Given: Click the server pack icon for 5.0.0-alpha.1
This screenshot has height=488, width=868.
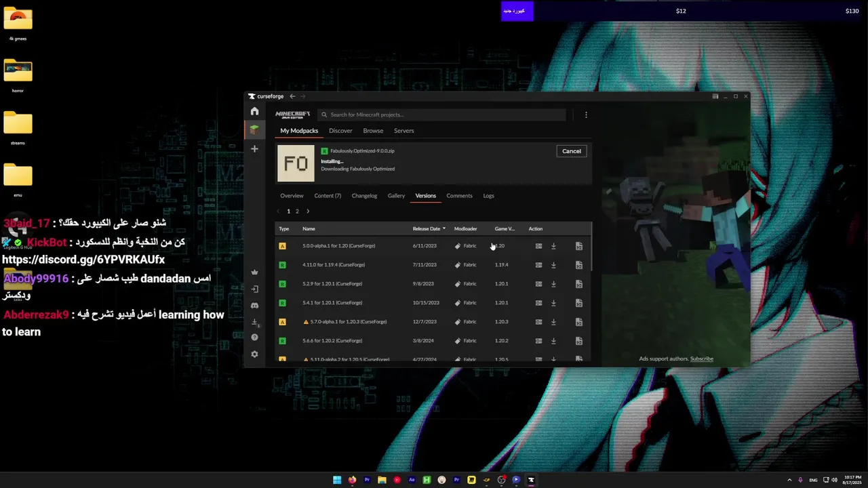Looking at the screenshot, I should tap(538, 246).
